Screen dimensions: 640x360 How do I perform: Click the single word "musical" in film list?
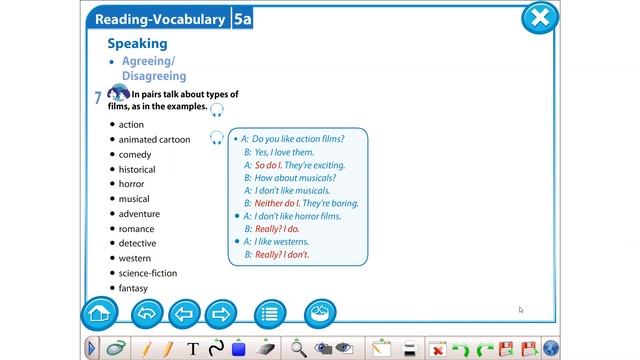click(x=134, y=199)
